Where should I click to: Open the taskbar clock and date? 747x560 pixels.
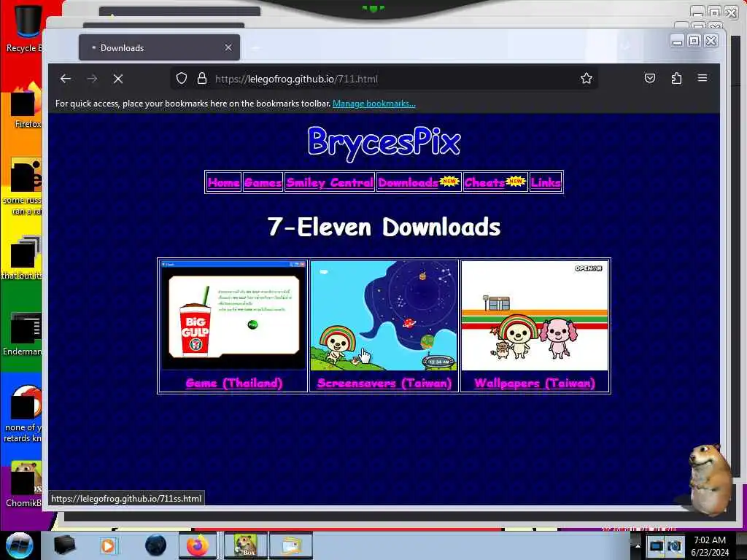710,545
